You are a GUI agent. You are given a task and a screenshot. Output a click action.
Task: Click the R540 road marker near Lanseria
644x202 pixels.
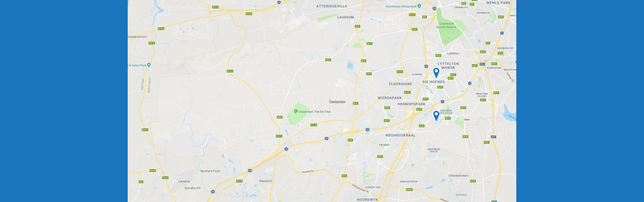[152, 170]
